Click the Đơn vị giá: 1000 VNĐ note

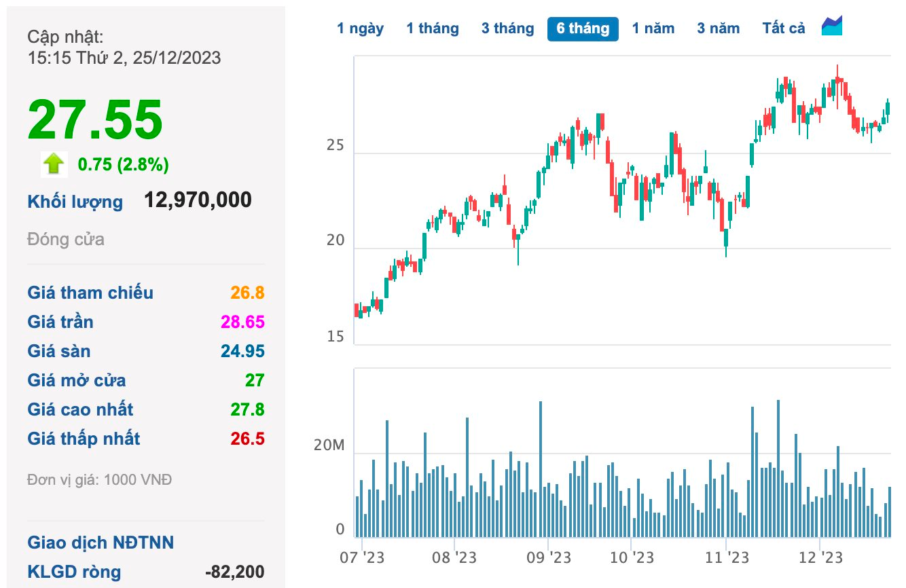100,480
